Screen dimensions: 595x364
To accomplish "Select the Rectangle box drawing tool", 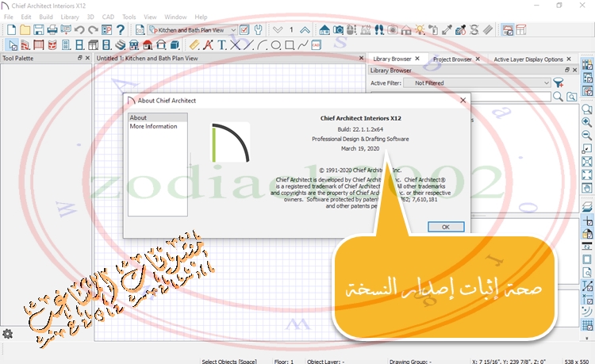I will (x=290, y=45).
